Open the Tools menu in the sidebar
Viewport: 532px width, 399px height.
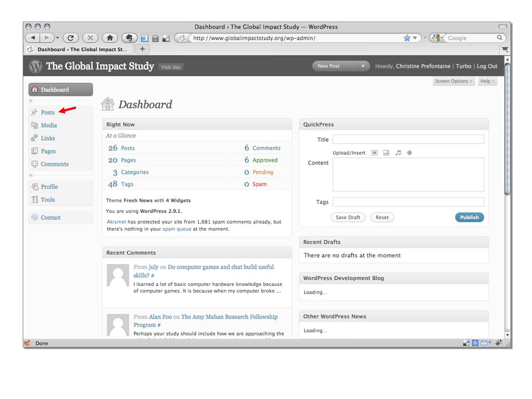pyautogui.click(x=48, y=199)
